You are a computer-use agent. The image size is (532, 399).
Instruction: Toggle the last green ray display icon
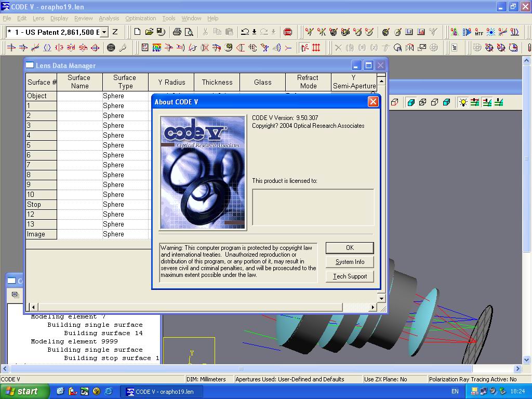pyautogui.click(x=499, y=102)
